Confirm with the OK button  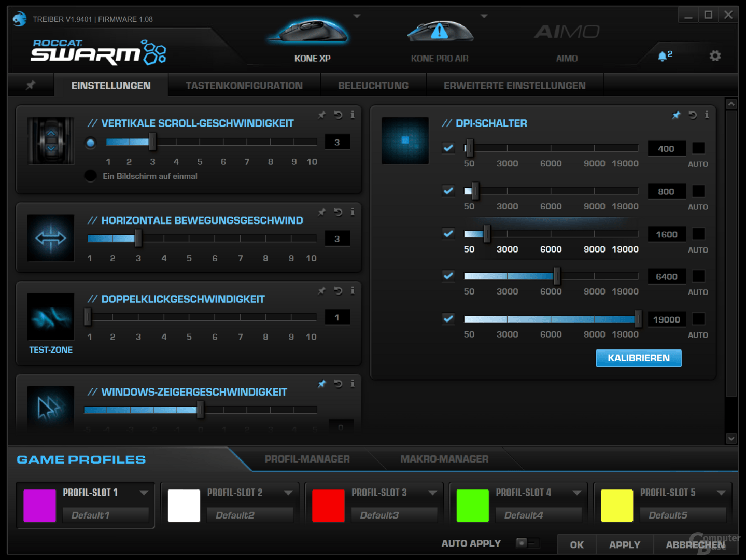[576, 544]
